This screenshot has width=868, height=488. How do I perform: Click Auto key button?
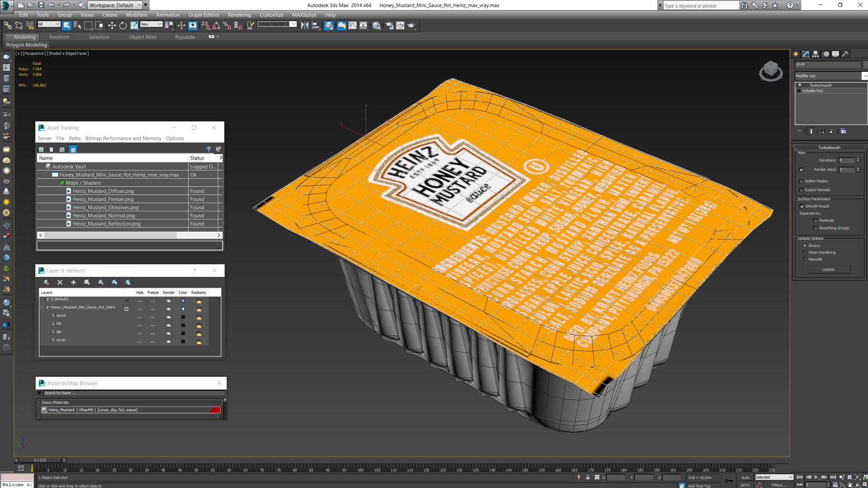pos(745,477)
